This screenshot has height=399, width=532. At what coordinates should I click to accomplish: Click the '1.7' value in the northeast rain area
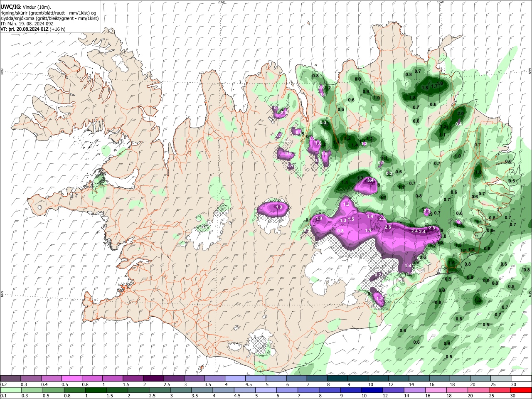pyautogui.click(x=435, y=86)
